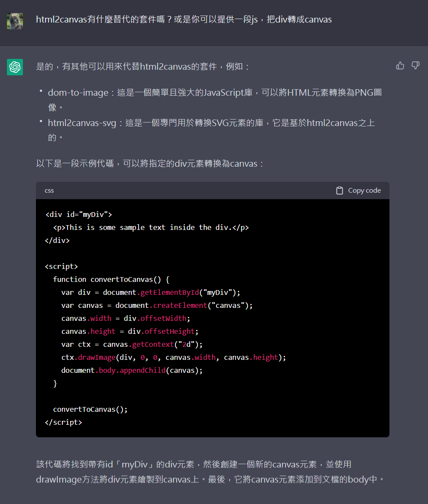The height and width of the screenshot is (504, 428).
Task: Click the createElement("canvas") code line
Action: 157,305
